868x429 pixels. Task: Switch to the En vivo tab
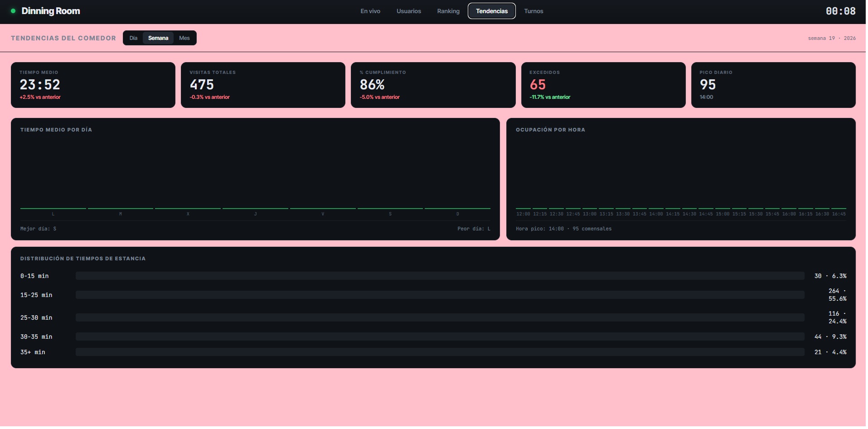(371, 11)
